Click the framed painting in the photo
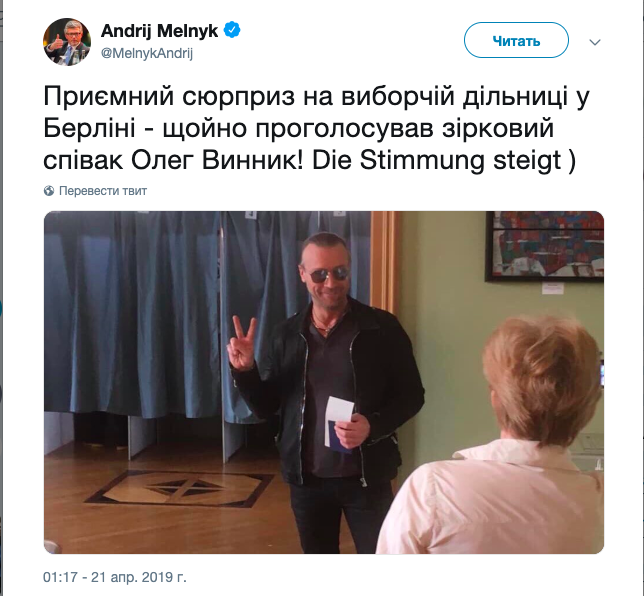 (x=545, y=246)
